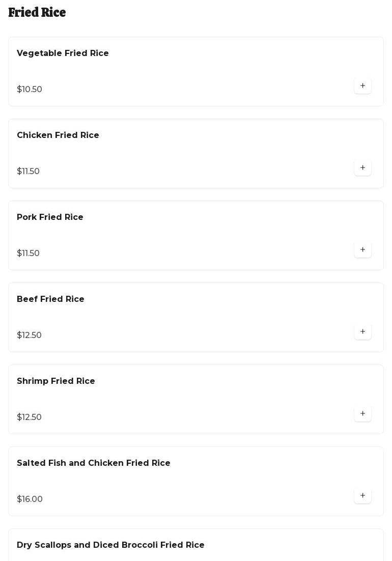The height and width of the screenshot is (561, 392).
Task: Add Chicken Fried Rice with plus icon
Action: 362,168
